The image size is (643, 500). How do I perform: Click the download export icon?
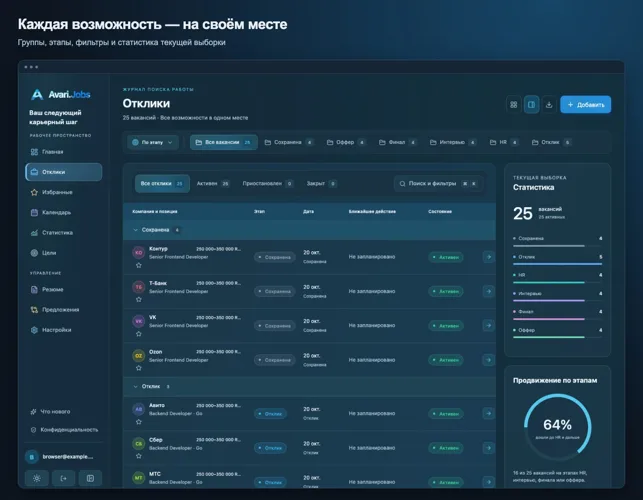point(549,105)
